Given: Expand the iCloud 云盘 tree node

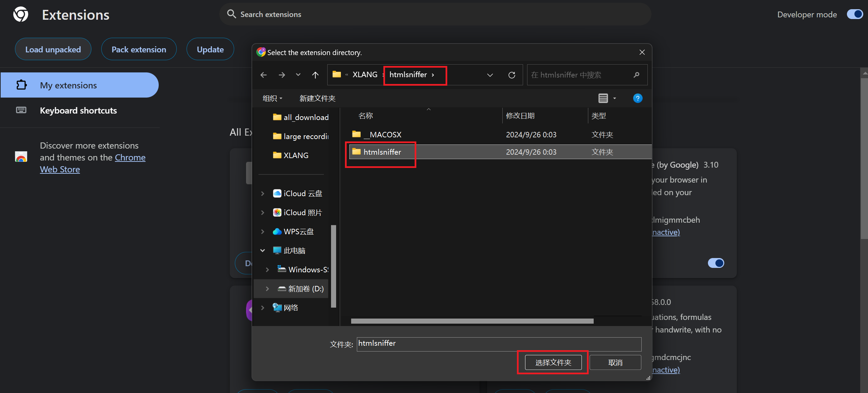Looking at the screenshot, I should (262, 193).
